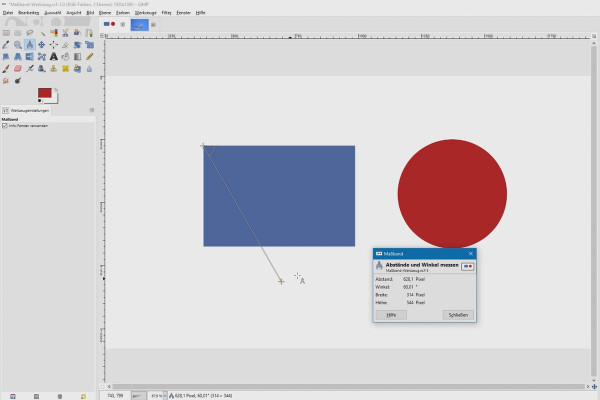Click the horizontal canvas scrollbar

tap(348, 387)
